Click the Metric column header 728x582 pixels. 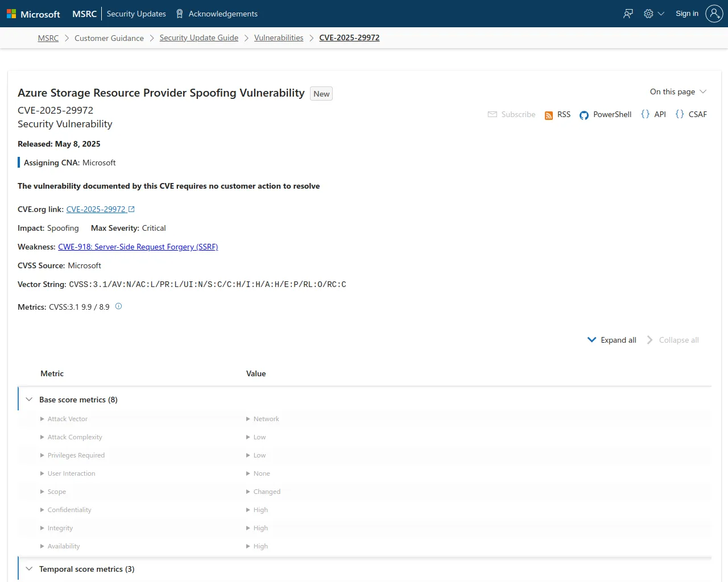tap(52, 373)
